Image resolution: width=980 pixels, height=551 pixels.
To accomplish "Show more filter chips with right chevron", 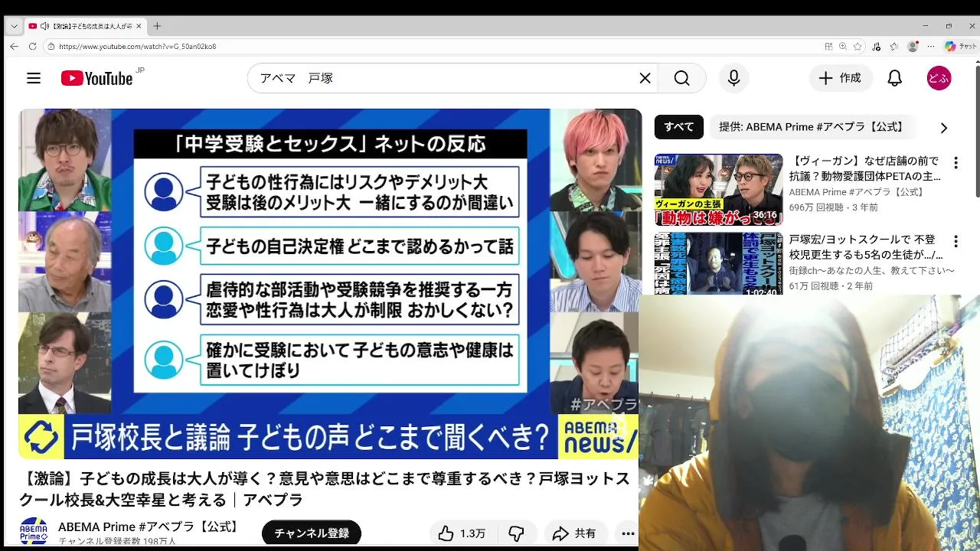I will coord(943,128).
